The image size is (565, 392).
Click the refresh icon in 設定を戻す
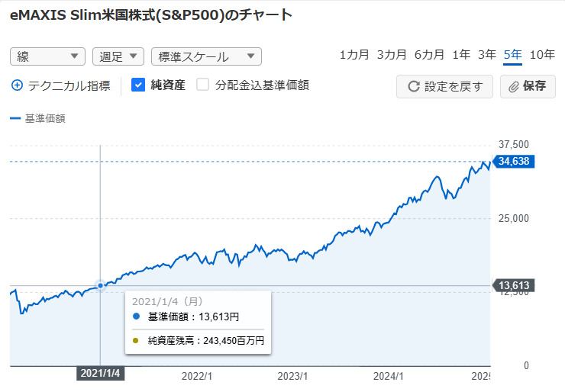point(414,86)
